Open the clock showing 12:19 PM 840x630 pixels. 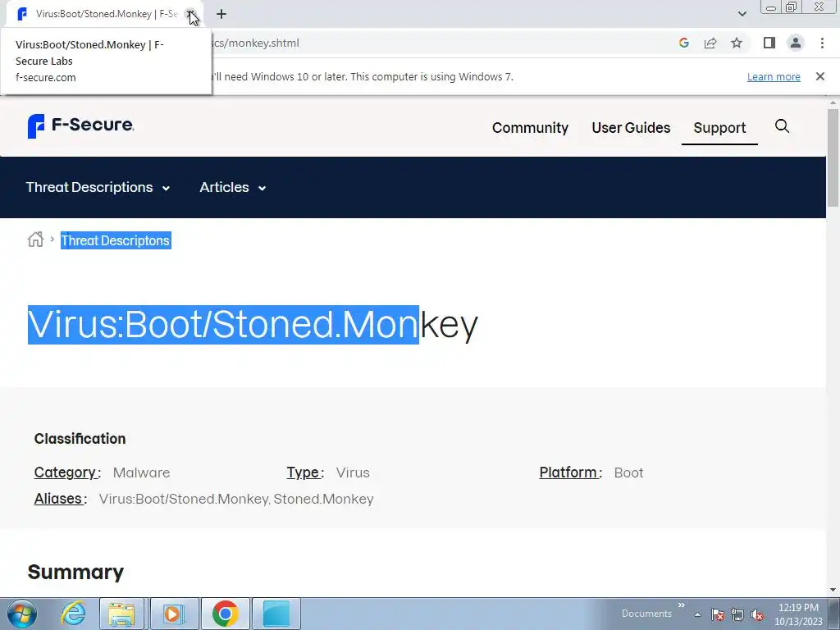pyautogui.click(x=798, y=614)
